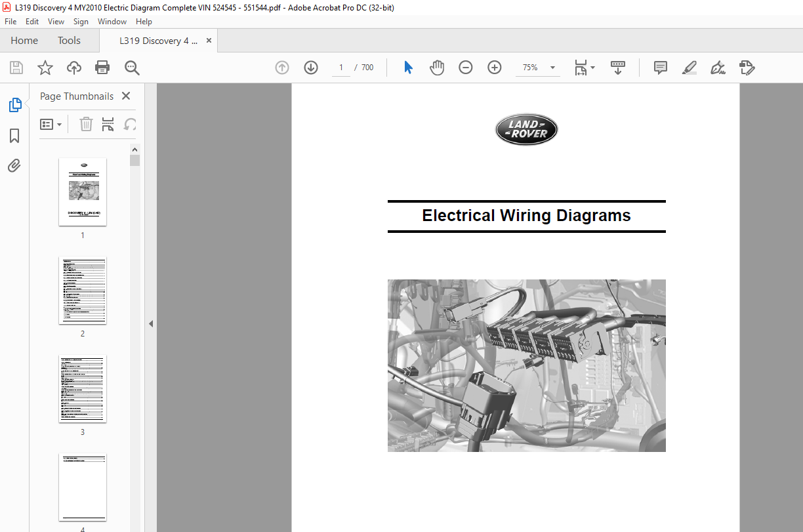The image size is (803, 532).
Task: Open the Sign document tool
Action: tap(718, 68)
